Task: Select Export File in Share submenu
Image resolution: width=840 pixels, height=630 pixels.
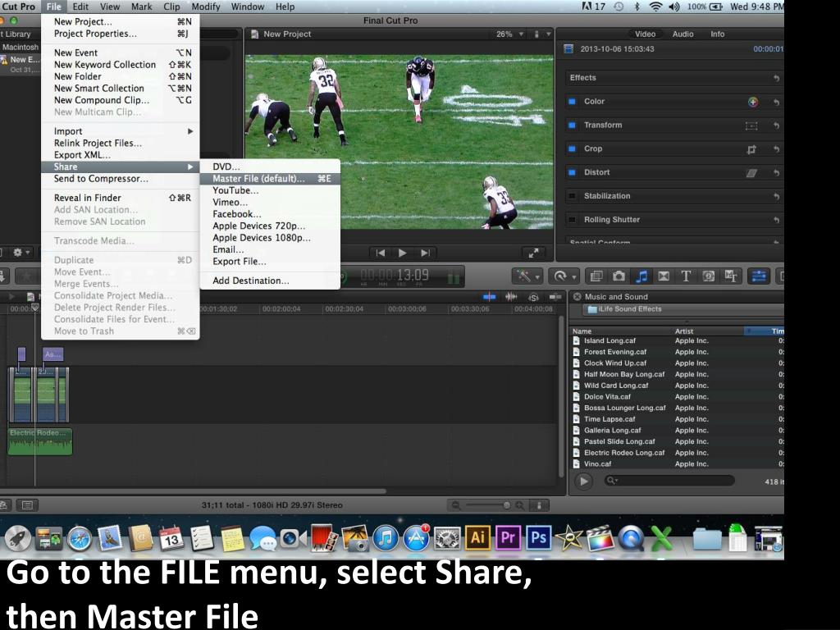Action: point(270,262)
